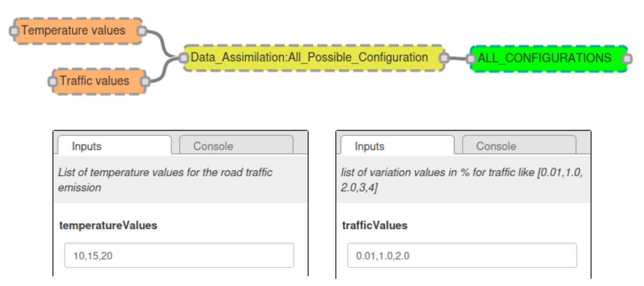
Task: Click the wire into ALL_CONFIGURATIONS node
Action: click(x=458, y=58)
